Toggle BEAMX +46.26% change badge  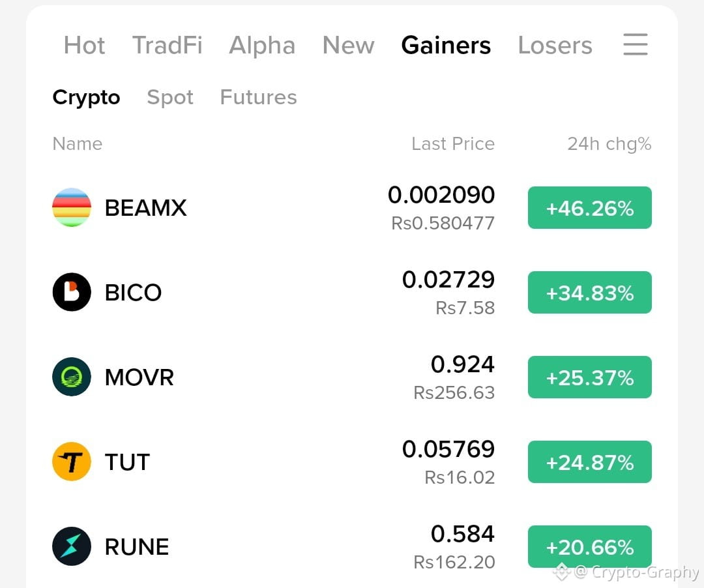[x=589, y=208]
